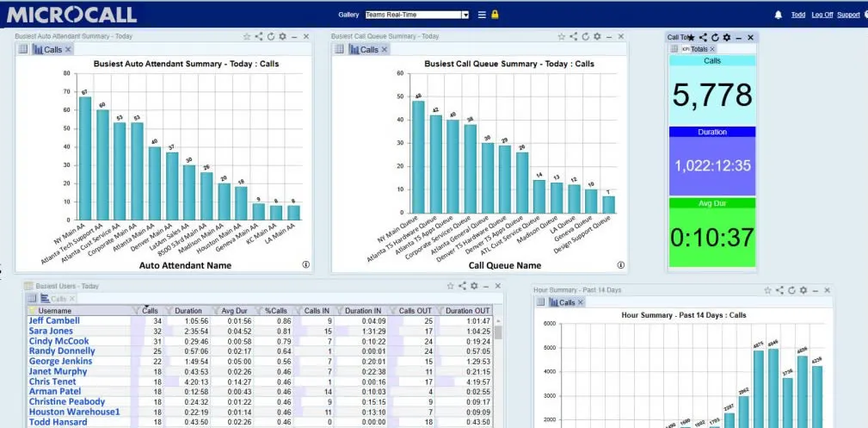
Task: Open the Gallery dropdown showing Teams Real-Time
Action: 417,15
